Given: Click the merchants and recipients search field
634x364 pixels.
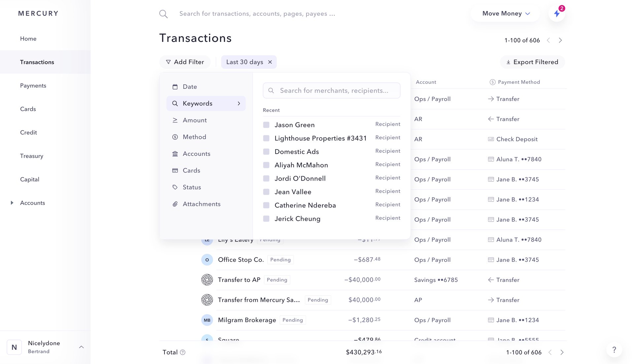Looking at the screenshot, I should tap(331, 90).
